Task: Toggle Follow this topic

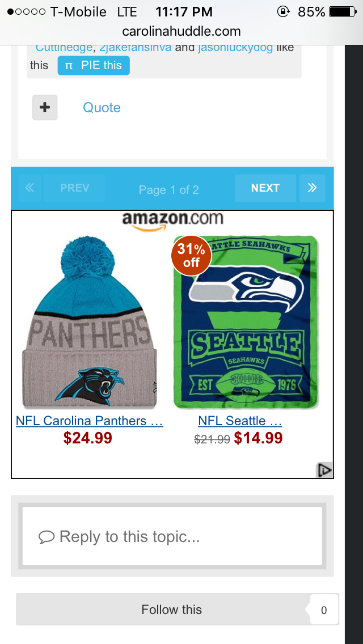Action: click(171, 609)
